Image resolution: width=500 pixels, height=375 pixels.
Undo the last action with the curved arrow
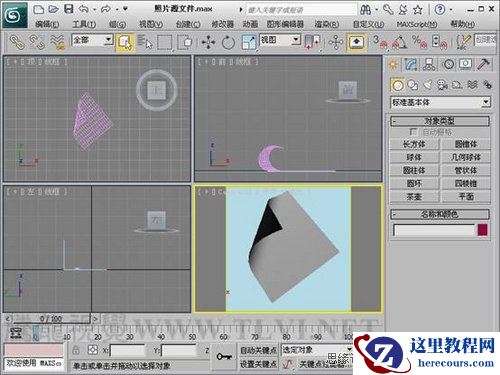[84, 9]
